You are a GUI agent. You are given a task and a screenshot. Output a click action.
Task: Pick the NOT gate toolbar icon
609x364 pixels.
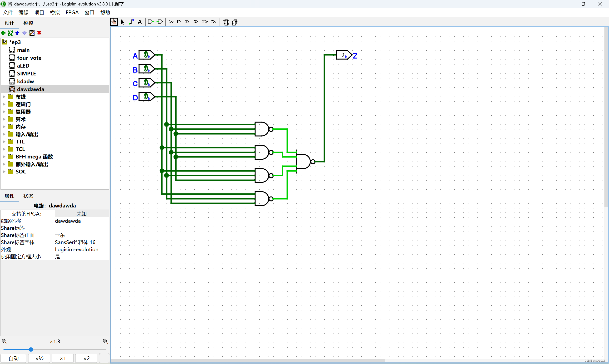[x=171, y=22]
